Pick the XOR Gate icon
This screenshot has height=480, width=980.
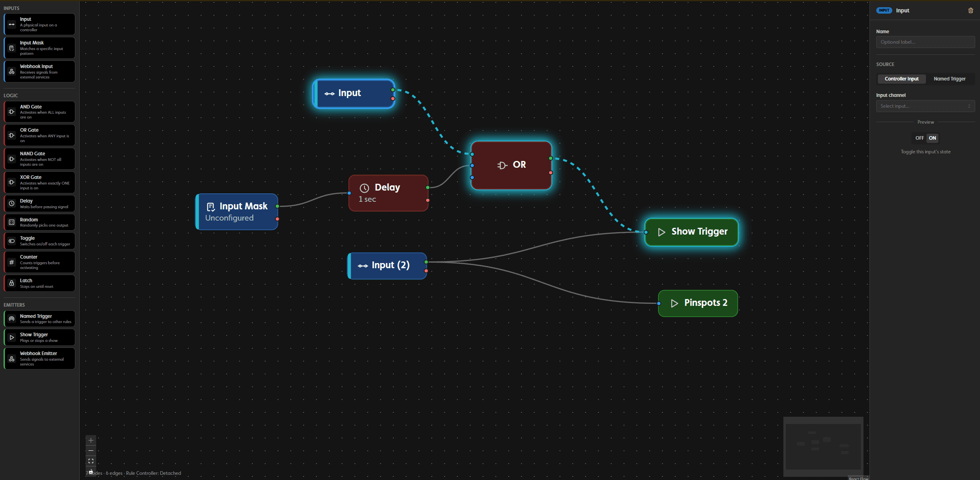(11, 182)
